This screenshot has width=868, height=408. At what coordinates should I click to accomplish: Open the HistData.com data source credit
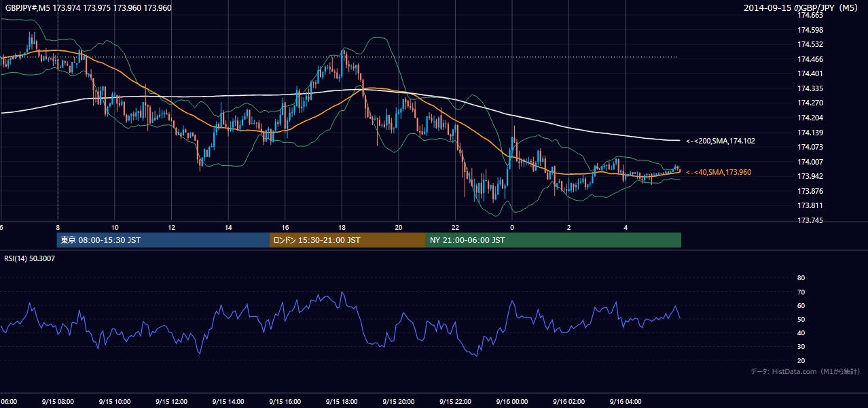[806, 371]
